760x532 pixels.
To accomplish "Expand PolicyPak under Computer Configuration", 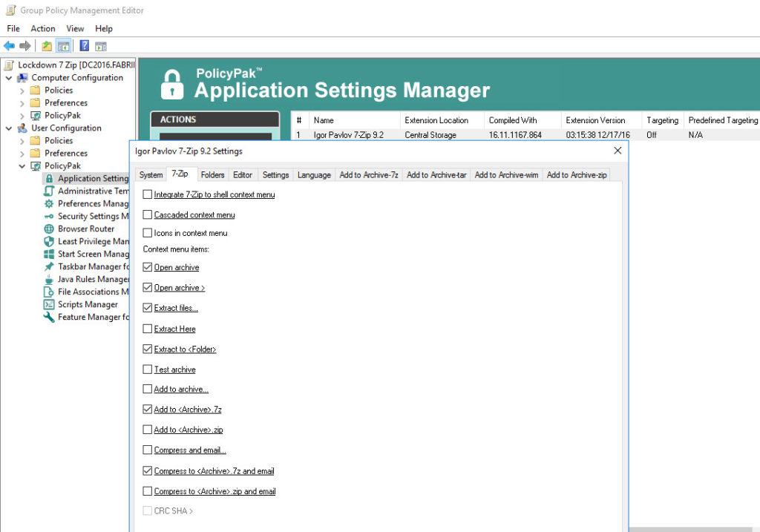I will 22,116.
